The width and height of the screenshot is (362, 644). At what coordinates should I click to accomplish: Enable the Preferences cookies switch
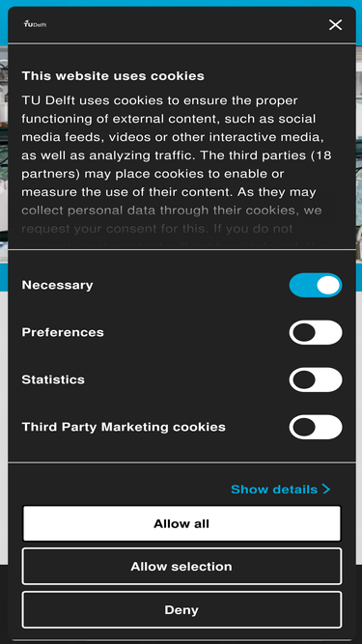click(x=316, y=332)
